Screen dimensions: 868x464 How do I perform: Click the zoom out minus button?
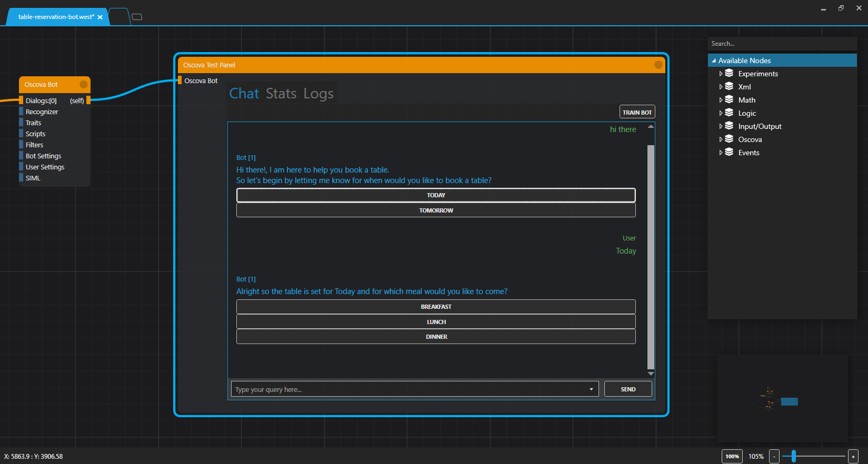[774, 456]
